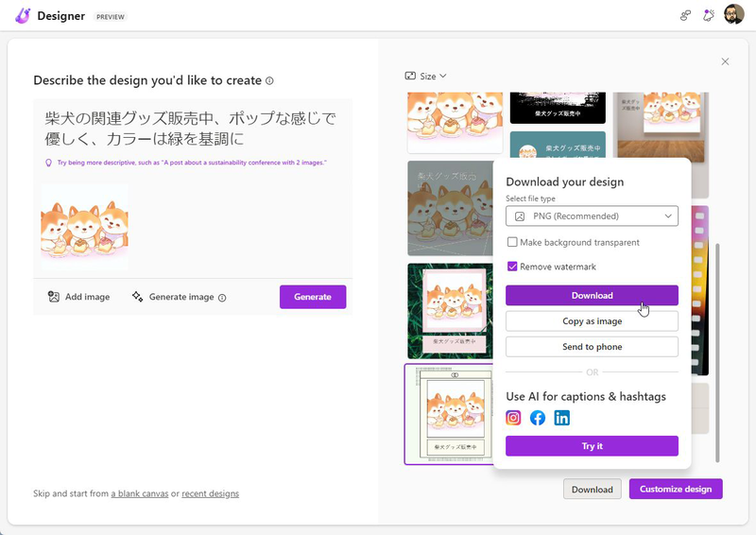Click the Designer logo icon

point(24,15)
